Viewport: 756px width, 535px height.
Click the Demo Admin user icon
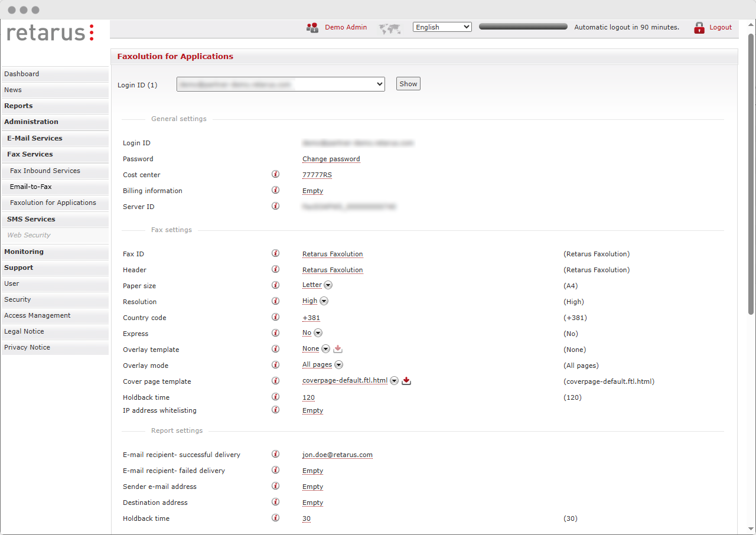pos(312,27)
